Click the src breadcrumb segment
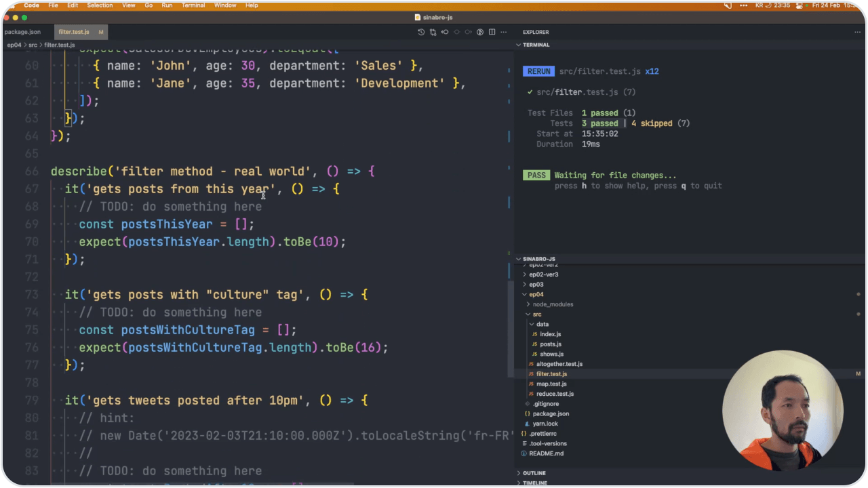Screen dimensions: 868x488 [x=33, y=45]
